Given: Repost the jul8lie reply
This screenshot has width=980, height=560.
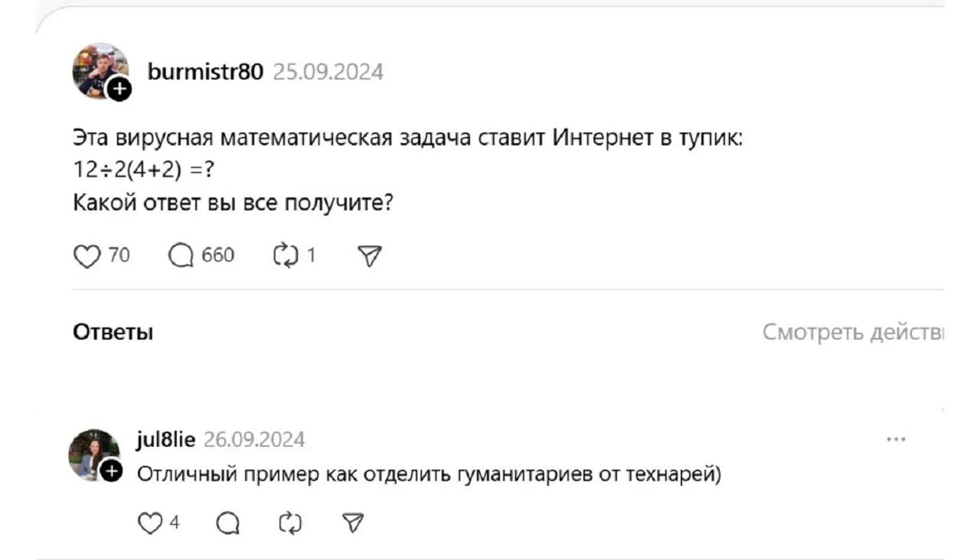Looking at the screenshot, I should click(x=290, y=523).
